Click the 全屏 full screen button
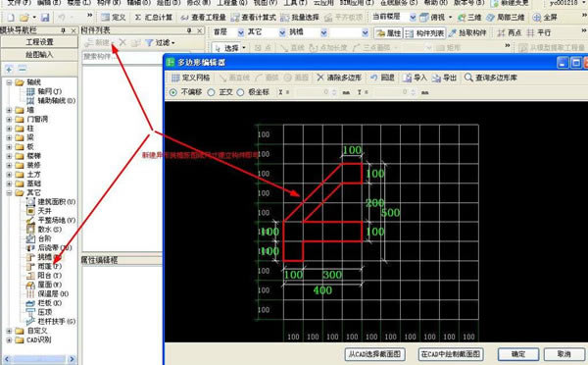The width and height of the screenshot is (588, 365). [x=545, y=18]
